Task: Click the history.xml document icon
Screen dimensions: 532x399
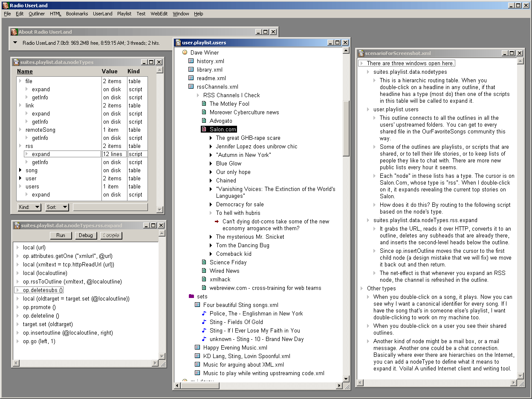Action: pos(191,61)
